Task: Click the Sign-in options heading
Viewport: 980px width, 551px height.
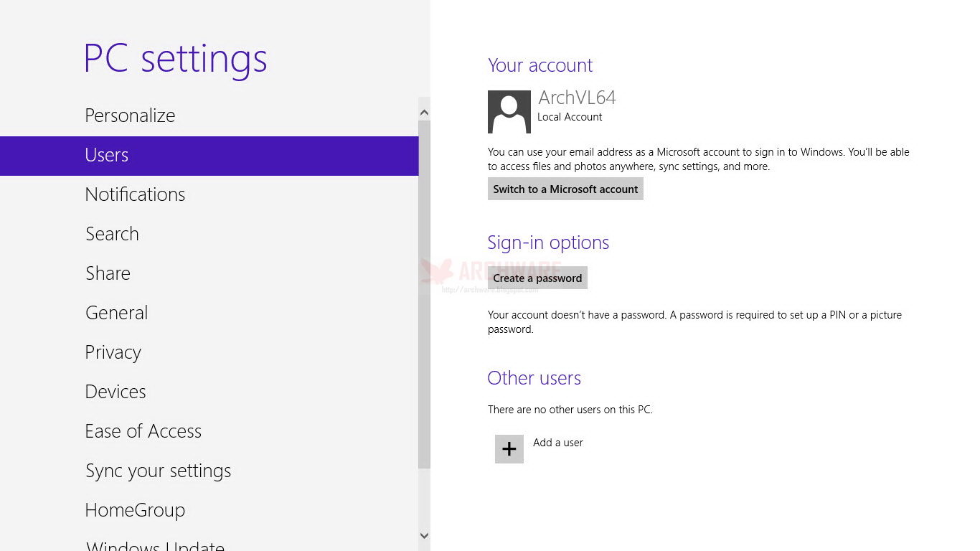Action: pyautogui.click(x=548, y=242)
